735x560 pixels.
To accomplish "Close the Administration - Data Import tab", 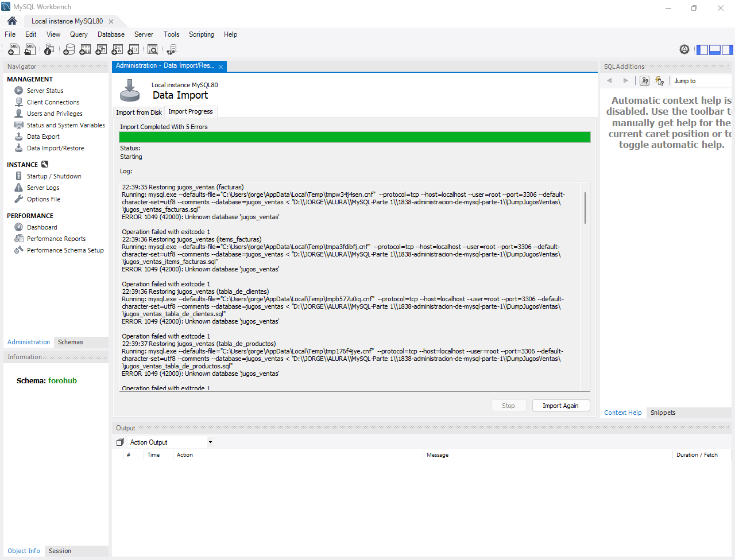I will [220, 67].
